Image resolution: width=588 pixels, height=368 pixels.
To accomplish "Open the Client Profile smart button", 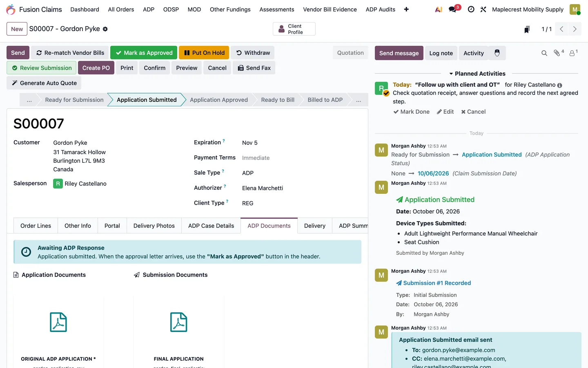I will point(294,29).
